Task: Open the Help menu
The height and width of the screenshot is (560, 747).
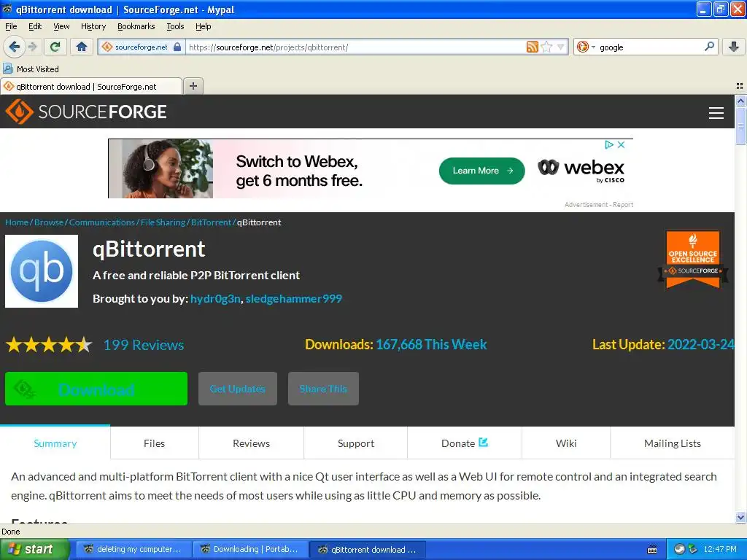Action: tap(203, 26)
